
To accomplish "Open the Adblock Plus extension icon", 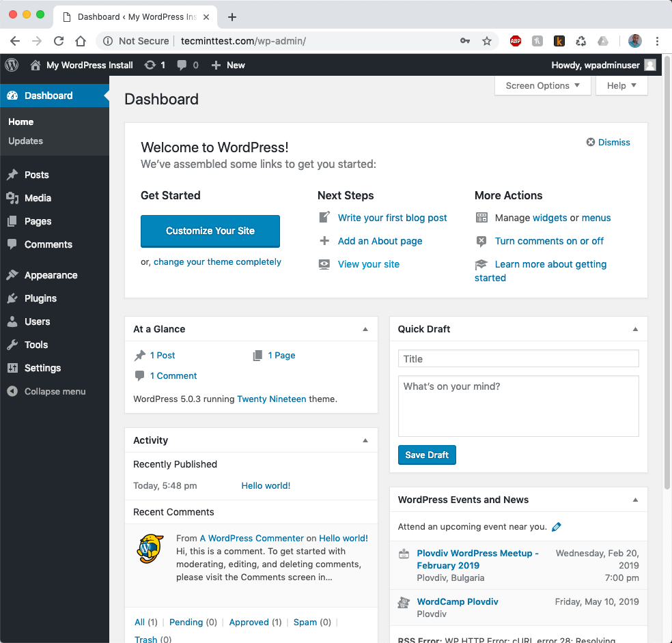I will pos(516,41).
